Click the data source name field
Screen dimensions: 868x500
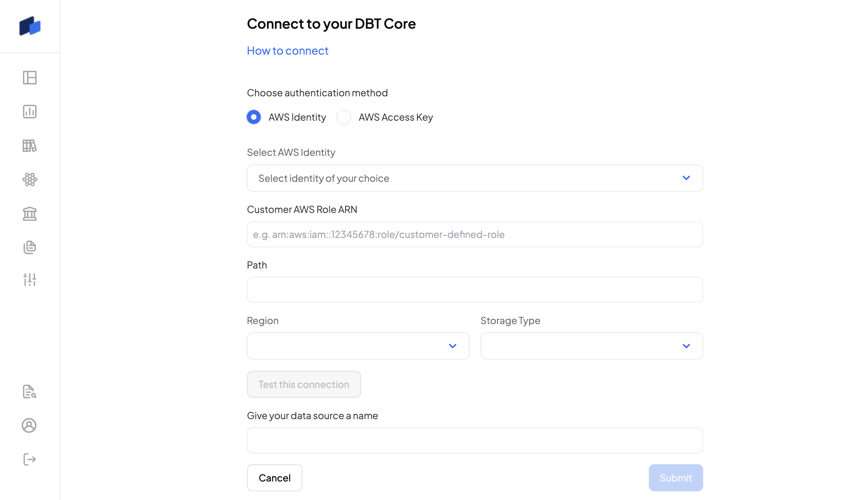click(474, 440)
